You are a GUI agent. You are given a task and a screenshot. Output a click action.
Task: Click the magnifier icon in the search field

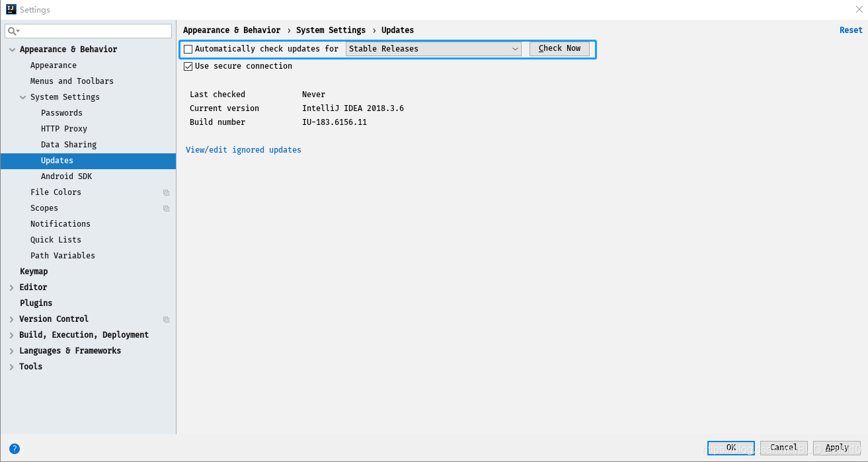click(11, 30)
